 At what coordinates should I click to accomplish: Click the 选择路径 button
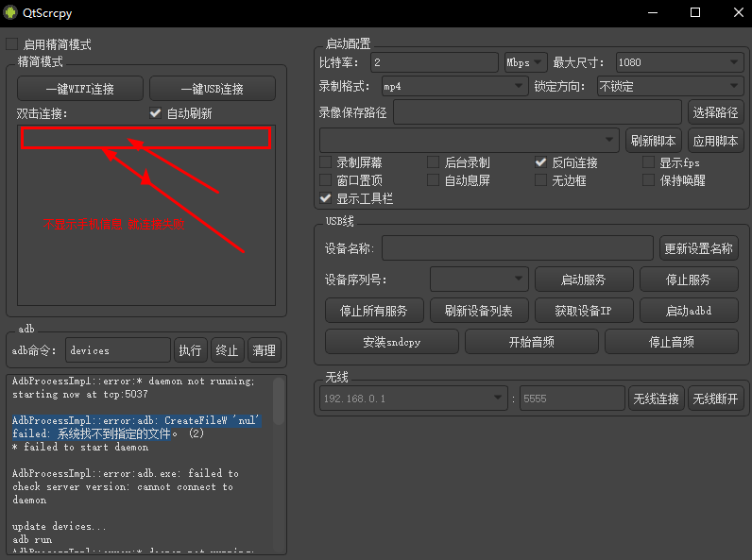click(715, 112)
